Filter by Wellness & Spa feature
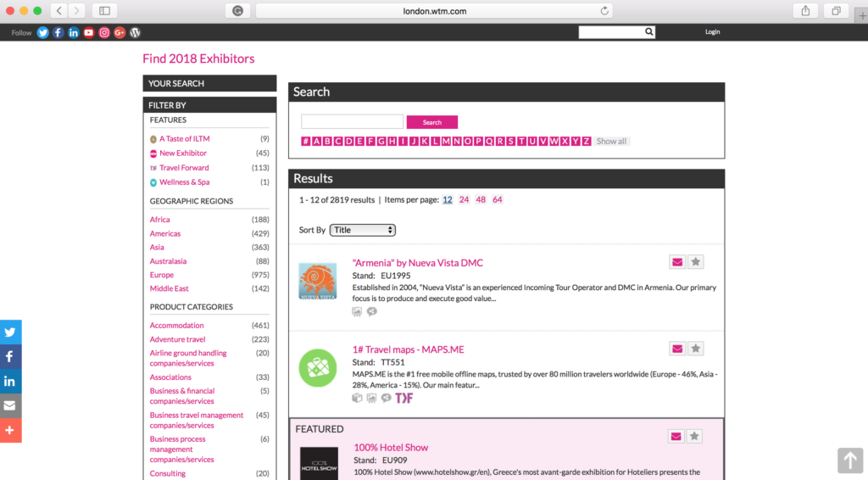Image resolution: width=868 pixels, height=480 pixels. coord(184,182)
